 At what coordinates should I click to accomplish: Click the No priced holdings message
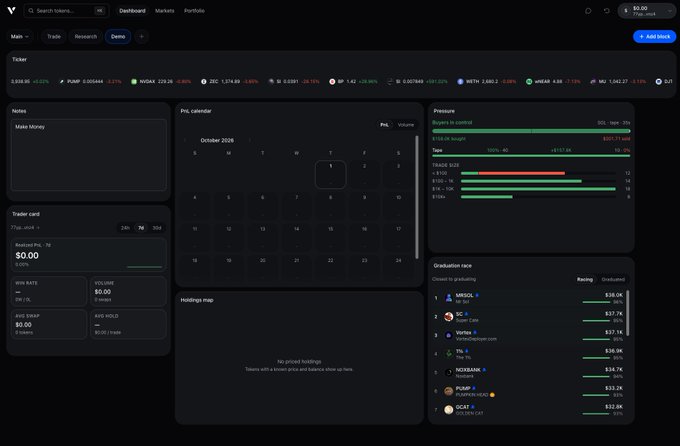pos(299,361)
